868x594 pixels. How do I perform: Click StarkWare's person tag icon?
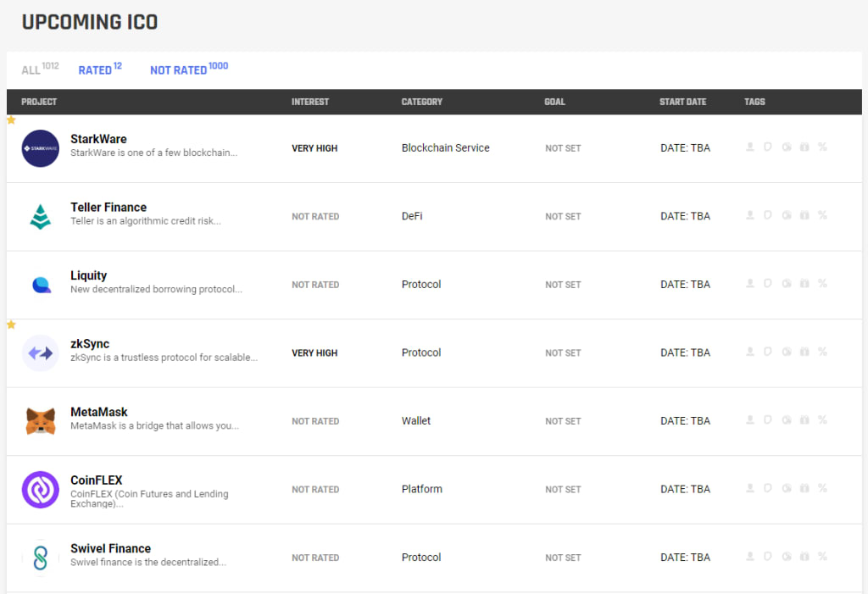point(750,147)
